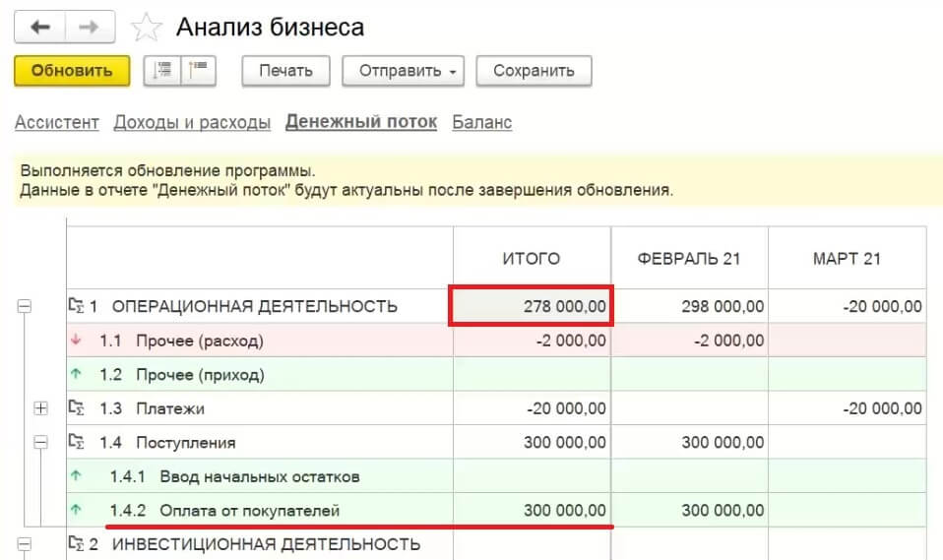Click the group icon of 1.3 Платежи

click(x=77, y=407)
